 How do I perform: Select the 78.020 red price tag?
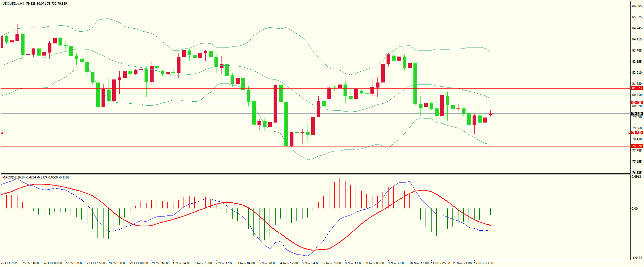(637, 146)
